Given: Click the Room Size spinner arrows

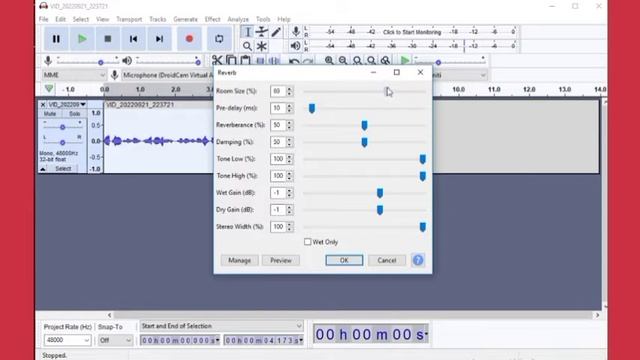Looking at the screenshot, I should click(289, 91).
